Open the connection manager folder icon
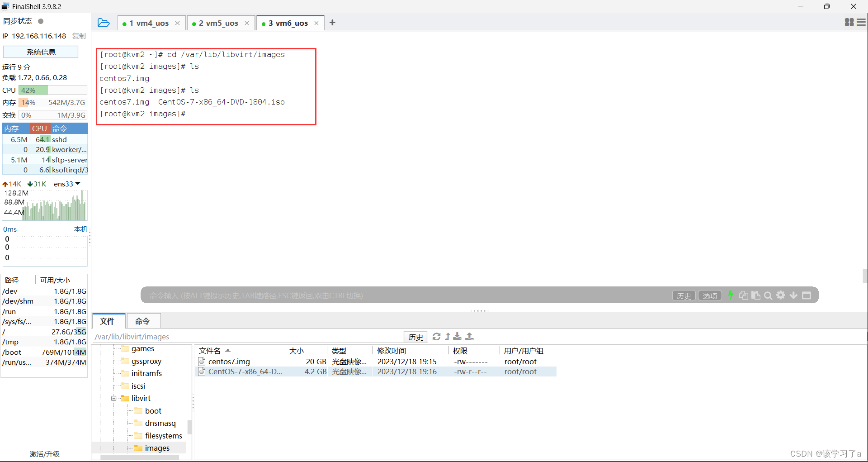 point(104,23)
